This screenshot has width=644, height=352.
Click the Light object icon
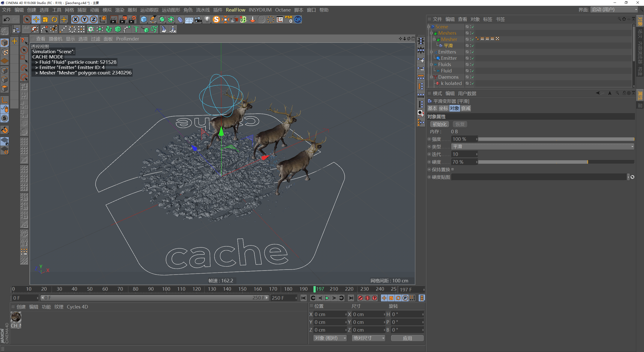(x=207, y=19)
